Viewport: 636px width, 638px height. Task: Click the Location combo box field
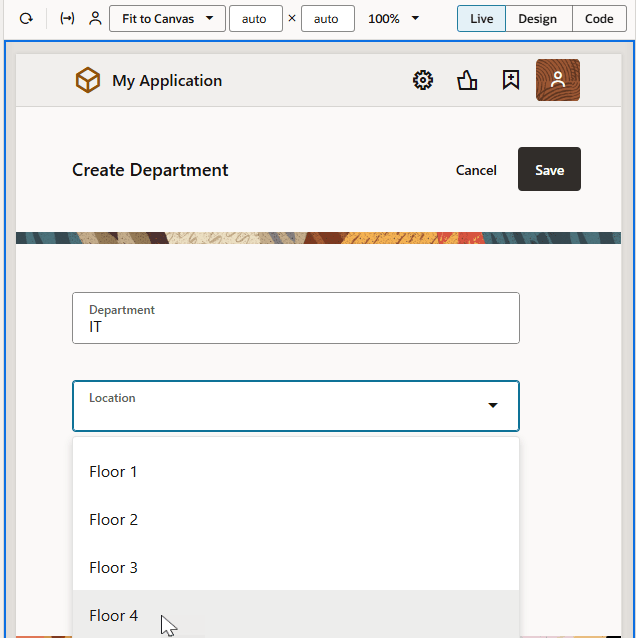pyautogui.click(x=296, y=406)
